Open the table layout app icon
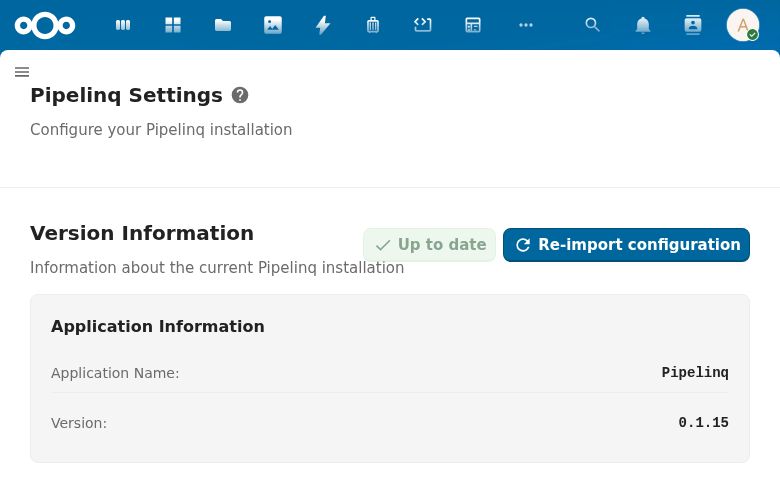This screenshot has height=493, width=780. (x=473, y=25)
